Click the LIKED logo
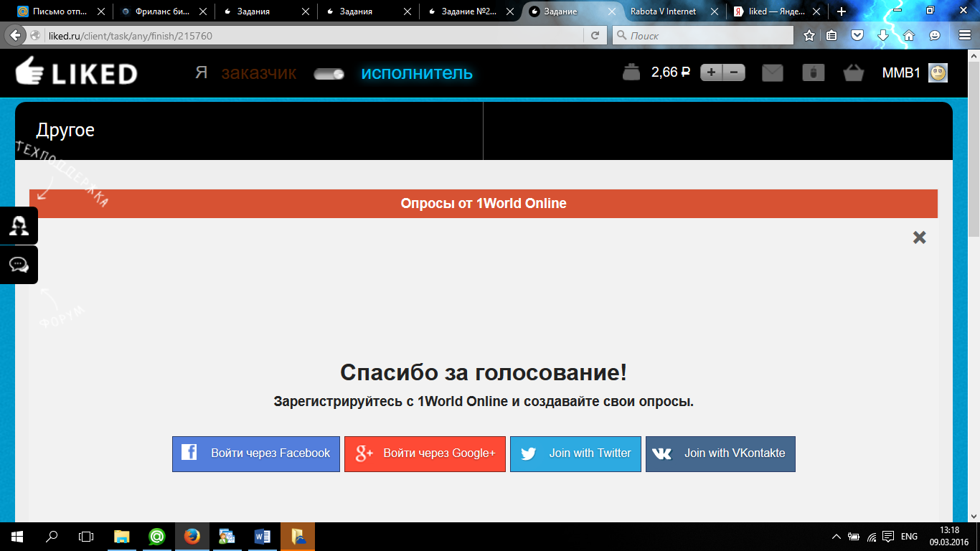 (76, 72)
